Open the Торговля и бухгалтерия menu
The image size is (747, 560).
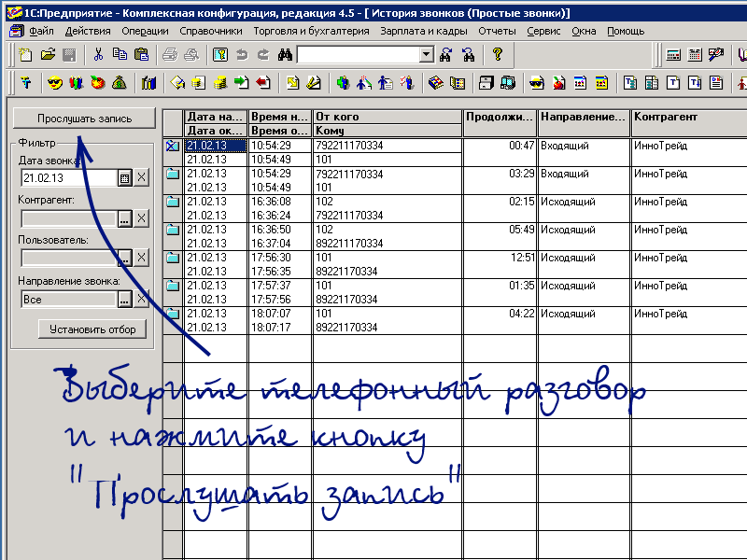(311, 31)
